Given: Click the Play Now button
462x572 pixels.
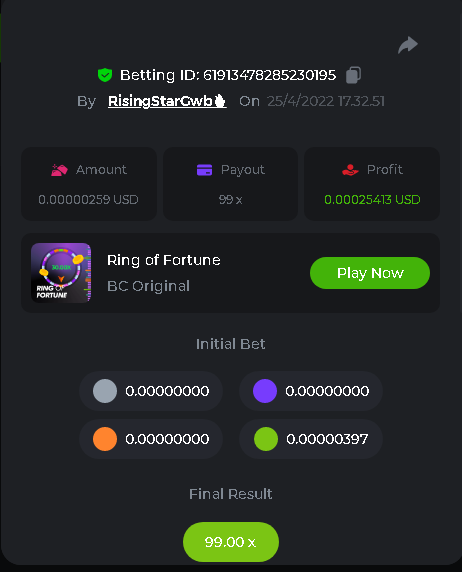Looking at the screenshot, I should 370,273.
